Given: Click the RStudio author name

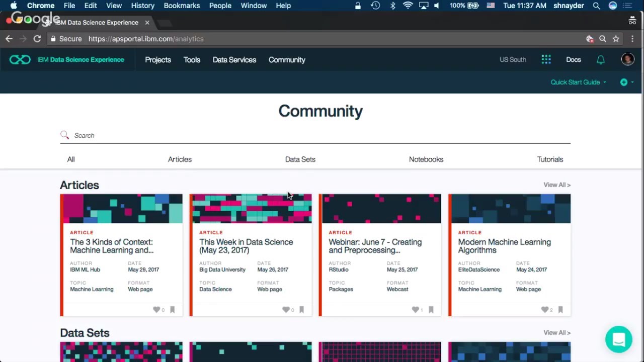Looking at the screenshot, I should 339,269.
